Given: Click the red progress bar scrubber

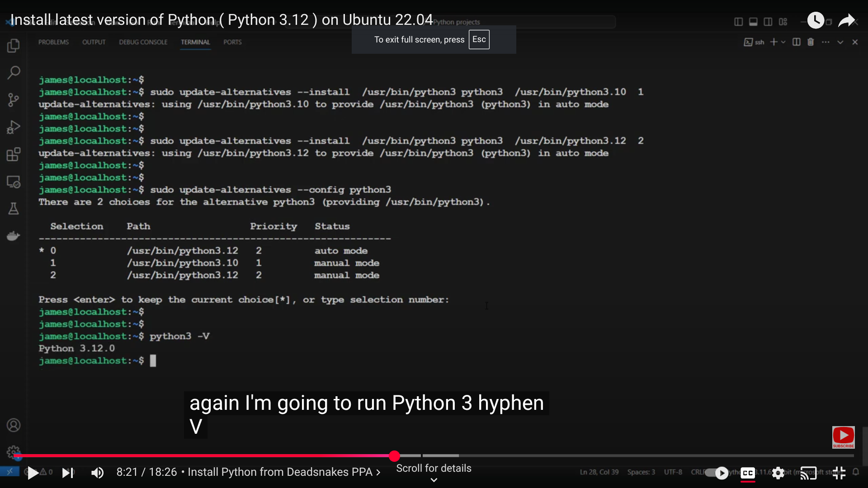Looking at the screenshot, I should coord(394,456).
